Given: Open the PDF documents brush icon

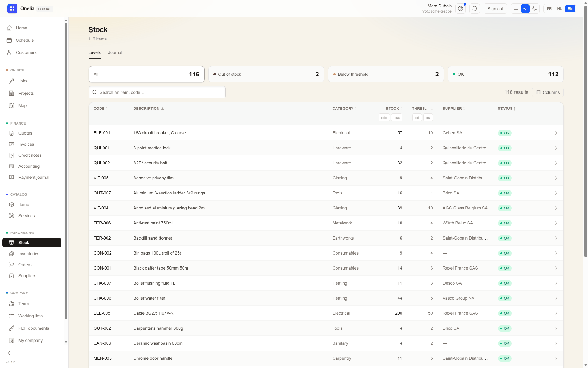Looking at the screenshot, I should (12, 328).
